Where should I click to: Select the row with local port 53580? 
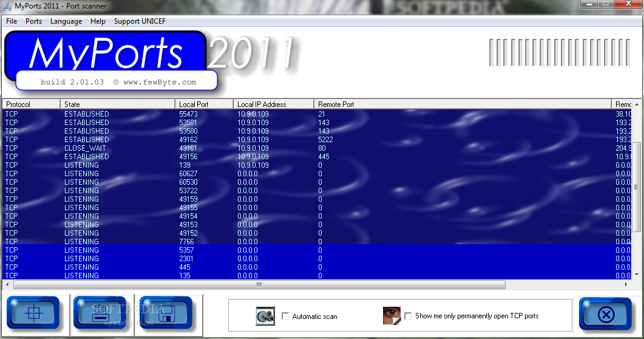pos(317,131)
